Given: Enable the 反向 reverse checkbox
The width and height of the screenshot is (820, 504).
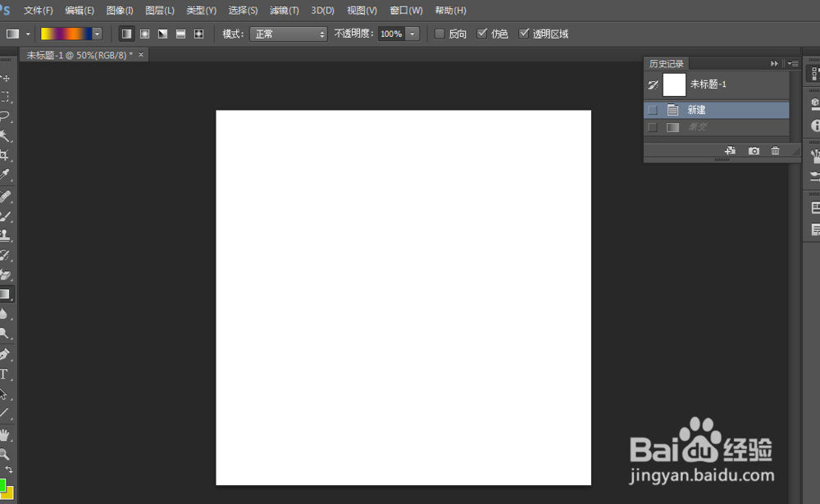Looking at the screenshot, I should coord(440,34).
